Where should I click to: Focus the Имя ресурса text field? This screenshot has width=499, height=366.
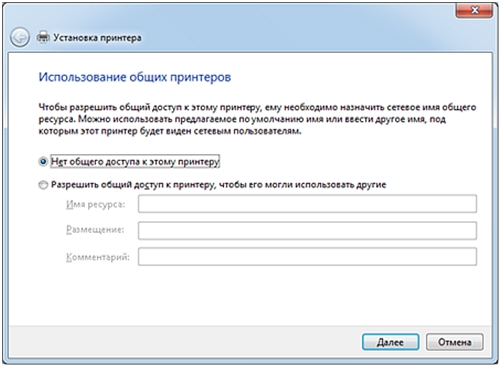click(307, 204)
